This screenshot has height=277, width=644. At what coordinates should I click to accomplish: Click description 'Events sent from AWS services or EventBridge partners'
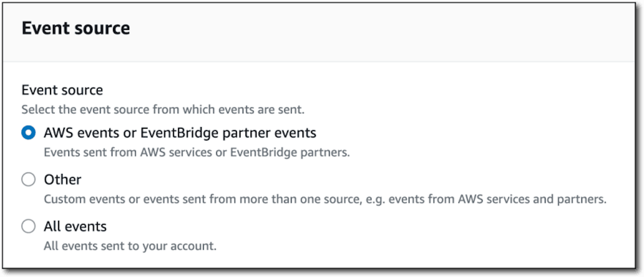pos(197,152)
